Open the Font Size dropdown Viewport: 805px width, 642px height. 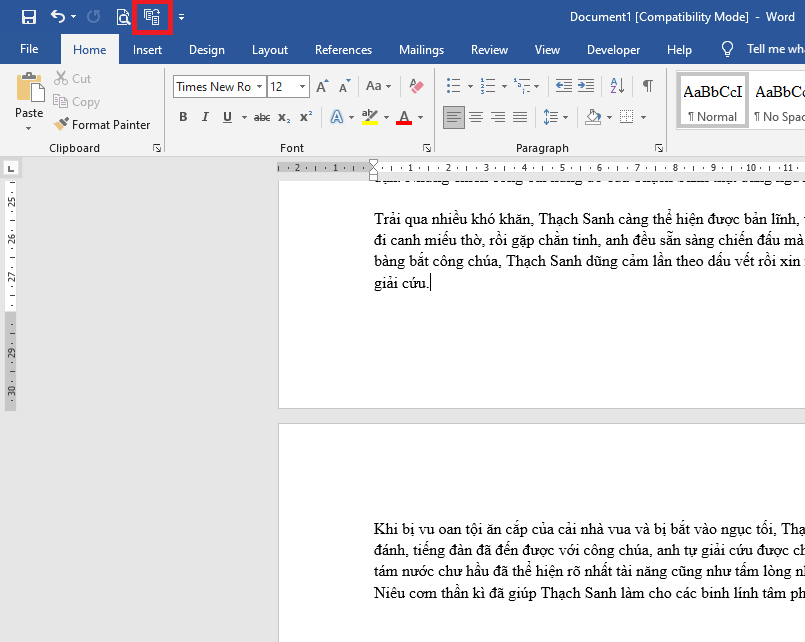[x=302, y=86]
